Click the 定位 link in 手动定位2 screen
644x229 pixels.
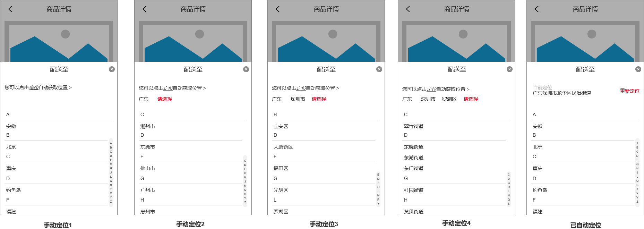point(168,88)
